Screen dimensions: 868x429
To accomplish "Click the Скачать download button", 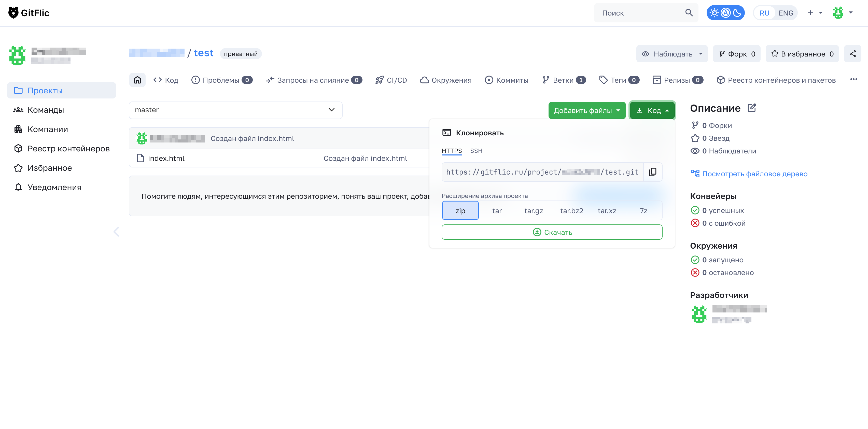I will point(552,232).
